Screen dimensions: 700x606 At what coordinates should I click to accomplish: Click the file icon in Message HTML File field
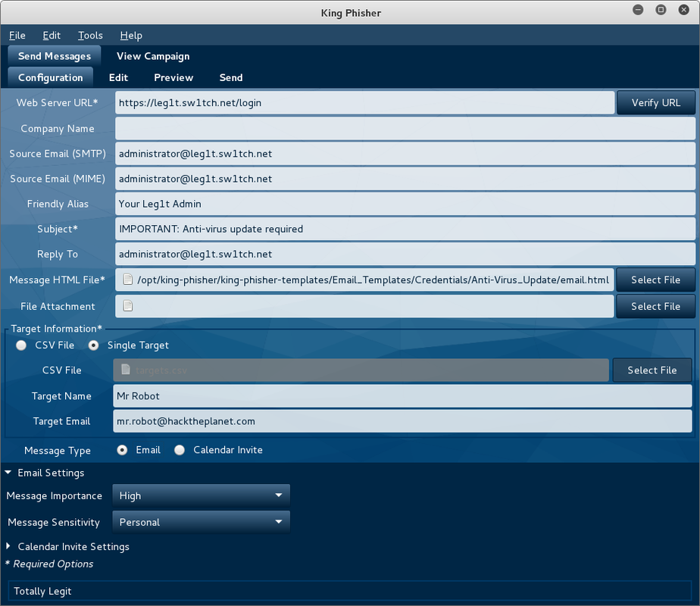click(128, 280)
